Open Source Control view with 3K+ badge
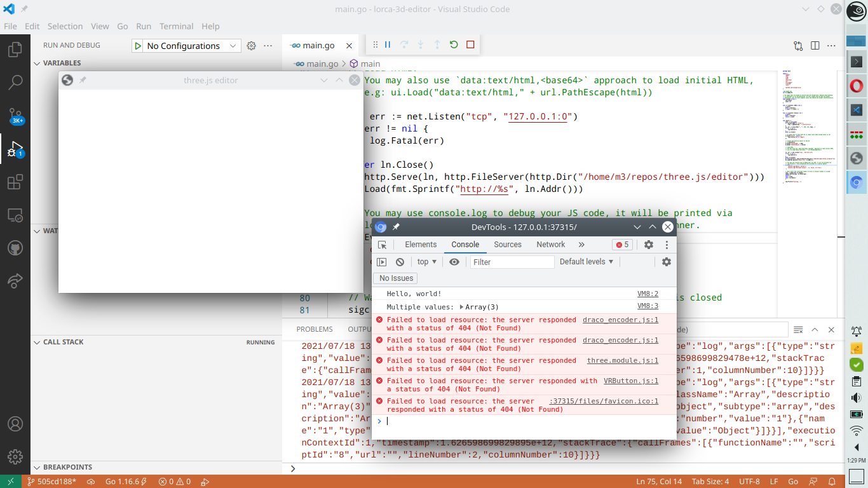The width and height of the screenshot is (868, 488). click(15, 116)
